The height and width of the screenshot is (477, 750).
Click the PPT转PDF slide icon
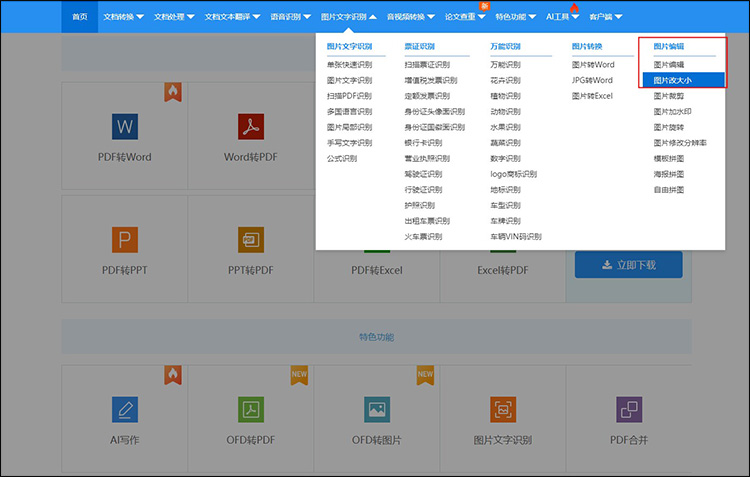coord(251,240)
